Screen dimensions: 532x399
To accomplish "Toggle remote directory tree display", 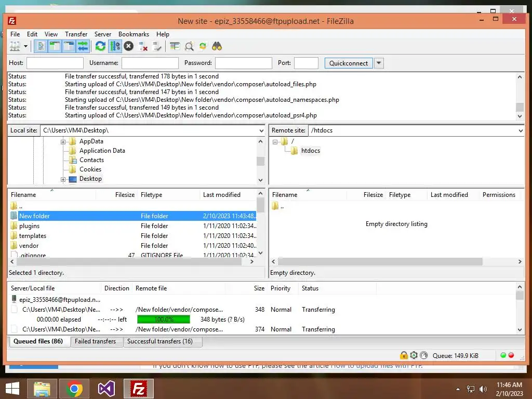I will click(x=69, y=46).
